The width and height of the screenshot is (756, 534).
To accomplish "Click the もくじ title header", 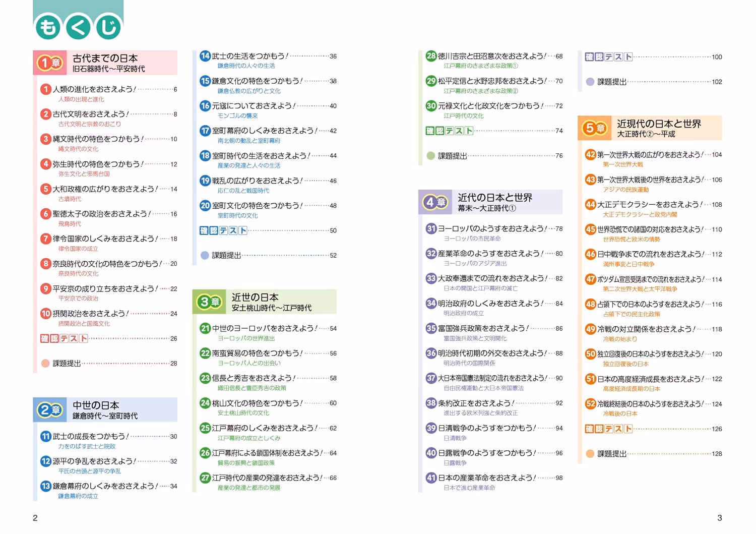I will coord(78,27).
